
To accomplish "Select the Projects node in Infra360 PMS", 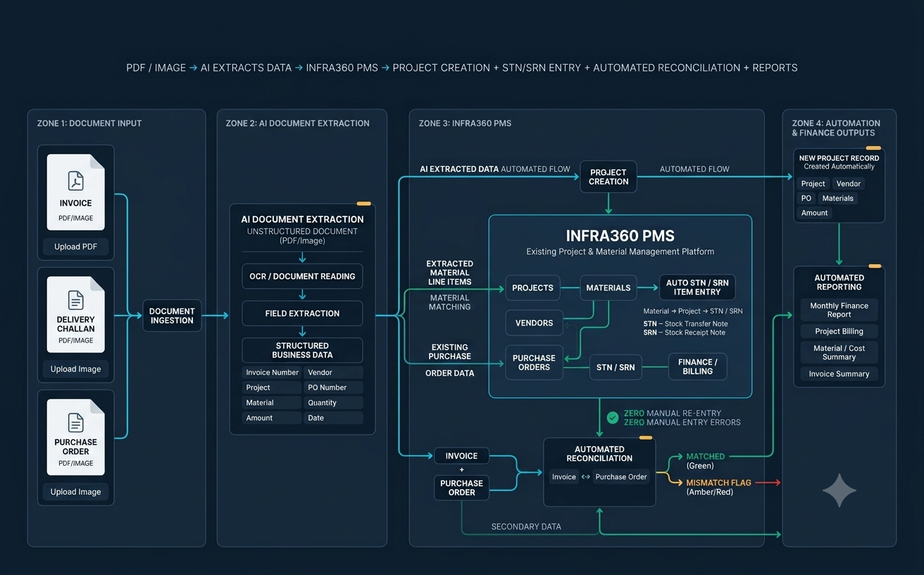I will coord(533,287).
